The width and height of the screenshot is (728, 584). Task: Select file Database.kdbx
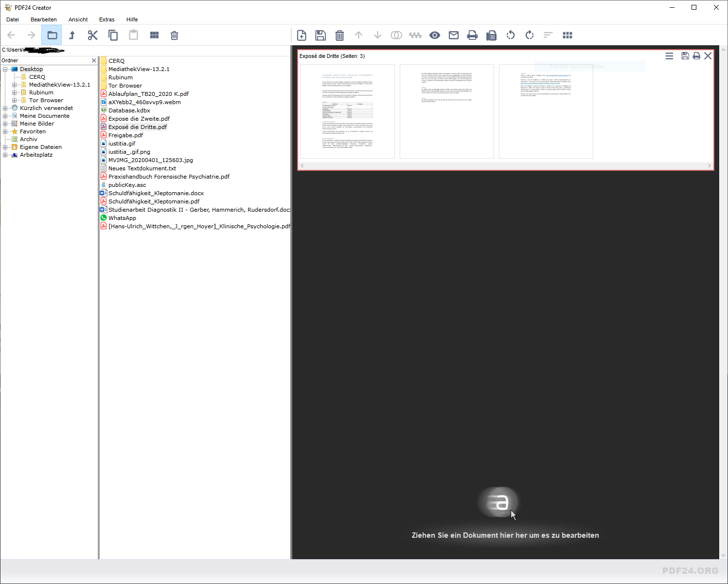coord(129,110)
